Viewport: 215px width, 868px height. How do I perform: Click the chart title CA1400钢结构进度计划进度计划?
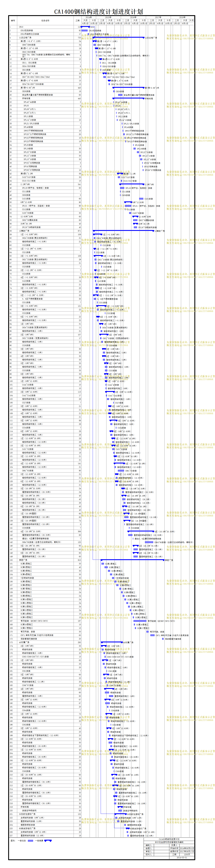(98, 11)
